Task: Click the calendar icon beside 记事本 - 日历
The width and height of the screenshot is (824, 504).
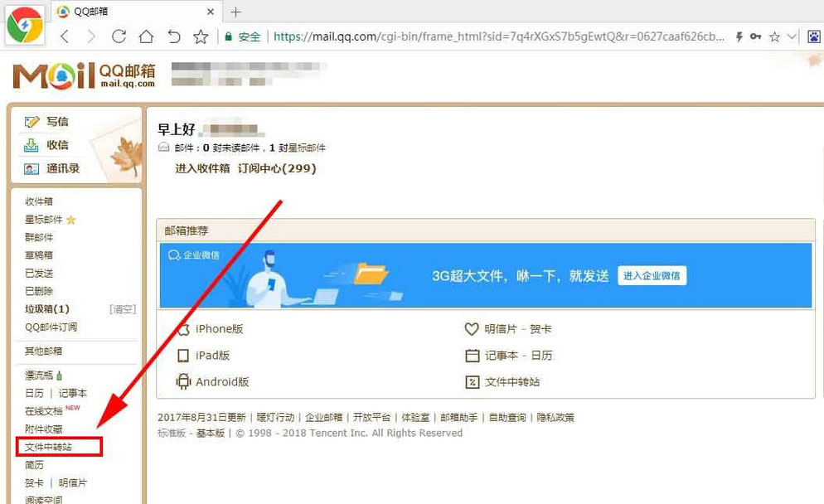Action: 471,356
